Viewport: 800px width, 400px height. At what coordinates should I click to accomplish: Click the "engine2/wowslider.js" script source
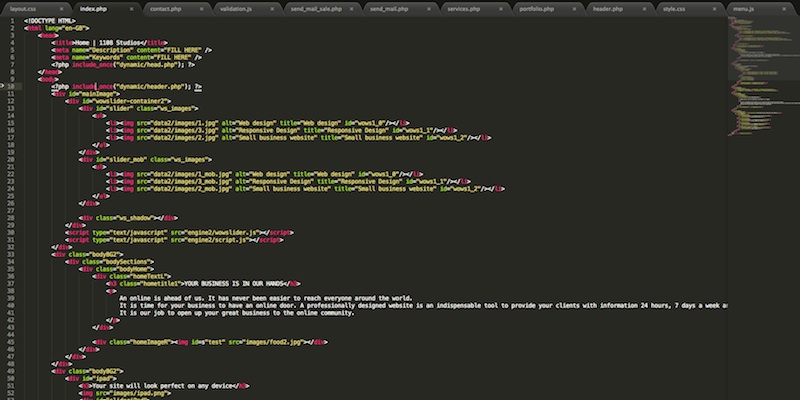(x=223, y=232)
